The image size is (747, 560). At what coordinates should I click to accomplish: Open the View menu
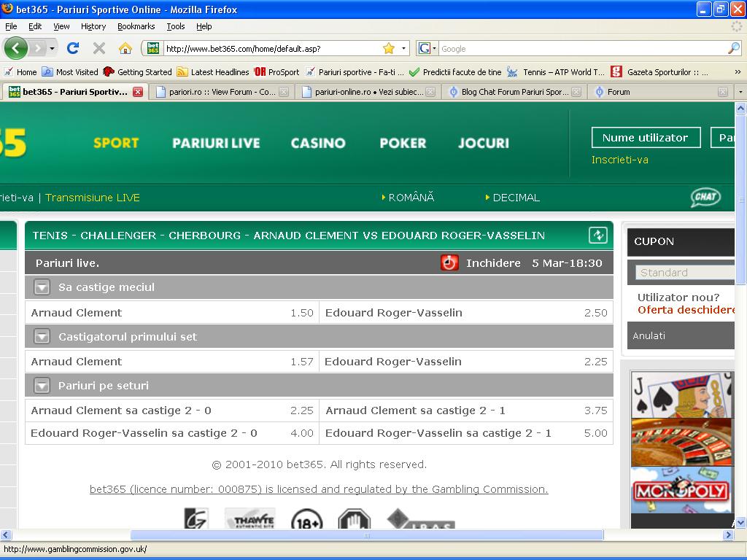tap(61, 26)
